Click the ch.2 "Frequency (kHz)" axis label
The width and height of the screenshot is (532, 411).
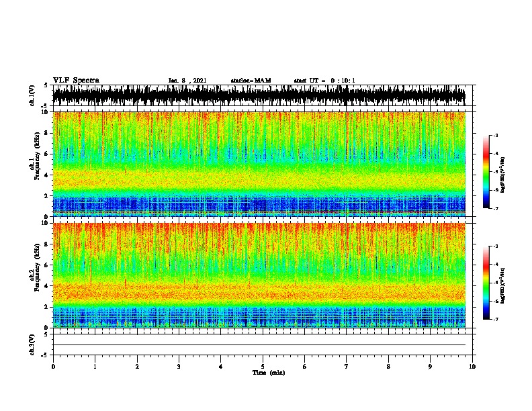[38, 267]
